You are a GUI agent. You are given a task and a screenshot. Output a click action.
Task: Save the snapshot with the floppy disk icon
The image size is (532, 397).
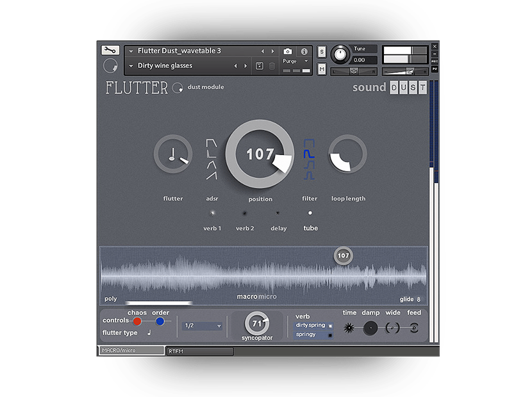259,66
